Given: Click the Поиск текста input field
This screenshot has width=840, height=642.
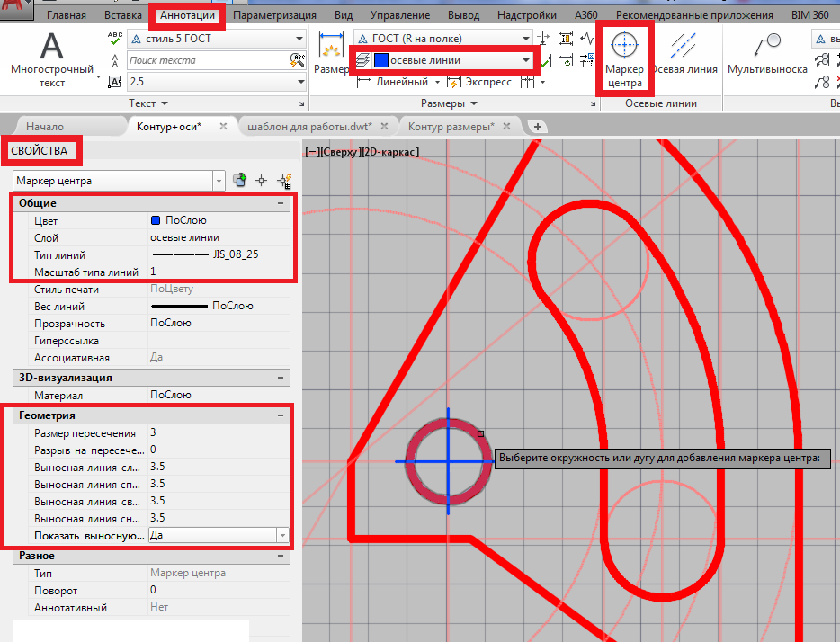Looking at the screenshot, I should (207, 60).
